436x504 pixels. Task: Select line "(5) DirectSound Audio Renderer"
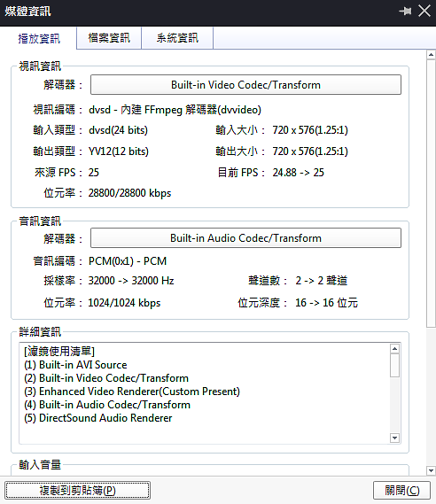(98, 418)
